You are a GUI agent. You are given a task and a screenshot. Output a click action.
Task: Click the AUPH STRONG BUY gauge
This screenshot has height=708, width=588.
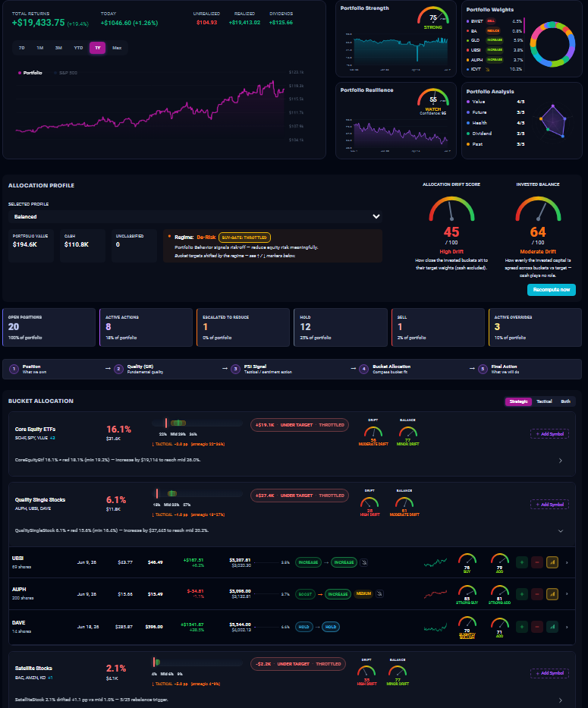tap(467, 594)
